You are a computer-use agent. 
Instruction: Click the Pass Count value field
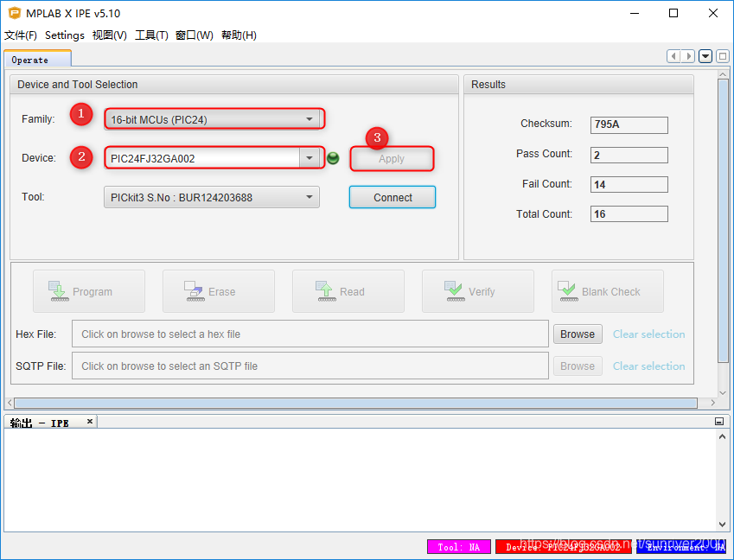(629, 155)
